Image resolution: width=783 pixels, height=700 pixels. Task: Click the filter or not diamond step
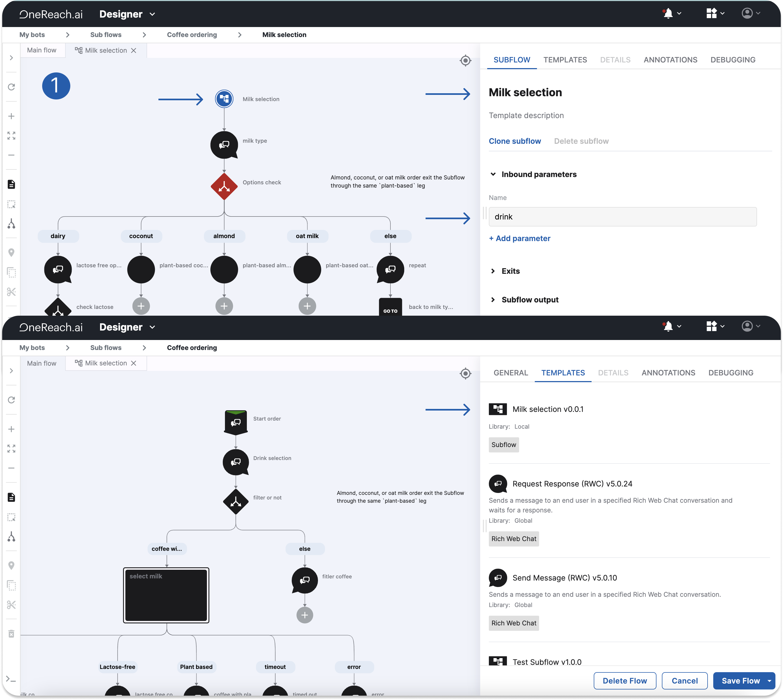pos(235,502)
